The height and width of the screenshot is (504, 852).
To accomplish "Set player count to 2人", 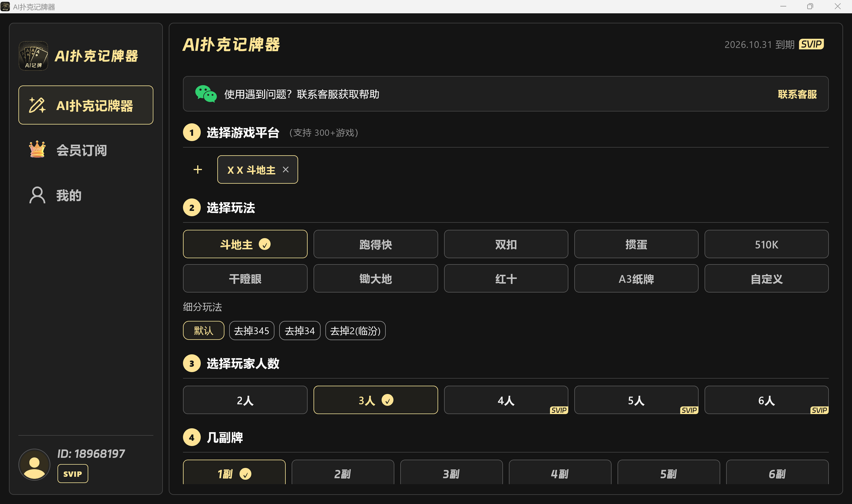I will (245, 400).
